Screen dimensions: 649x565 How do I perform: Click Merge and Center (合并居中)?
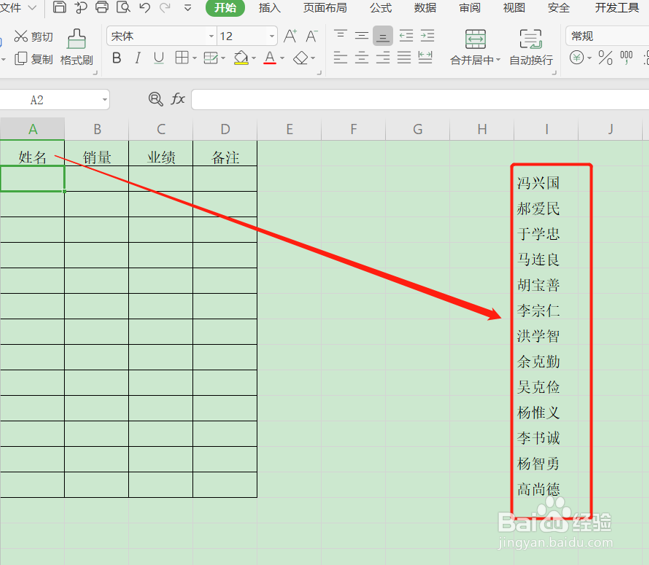click(475, 47)
